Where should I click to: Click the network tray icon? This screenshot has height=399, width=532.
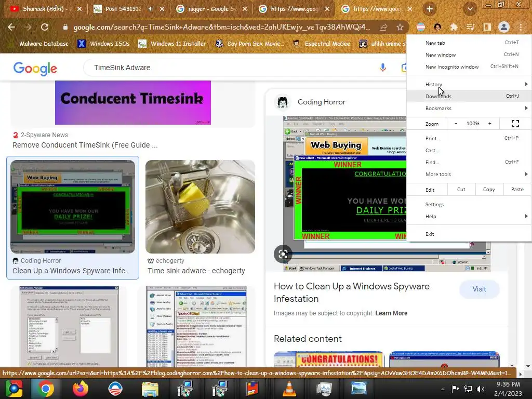pos(468,389)
